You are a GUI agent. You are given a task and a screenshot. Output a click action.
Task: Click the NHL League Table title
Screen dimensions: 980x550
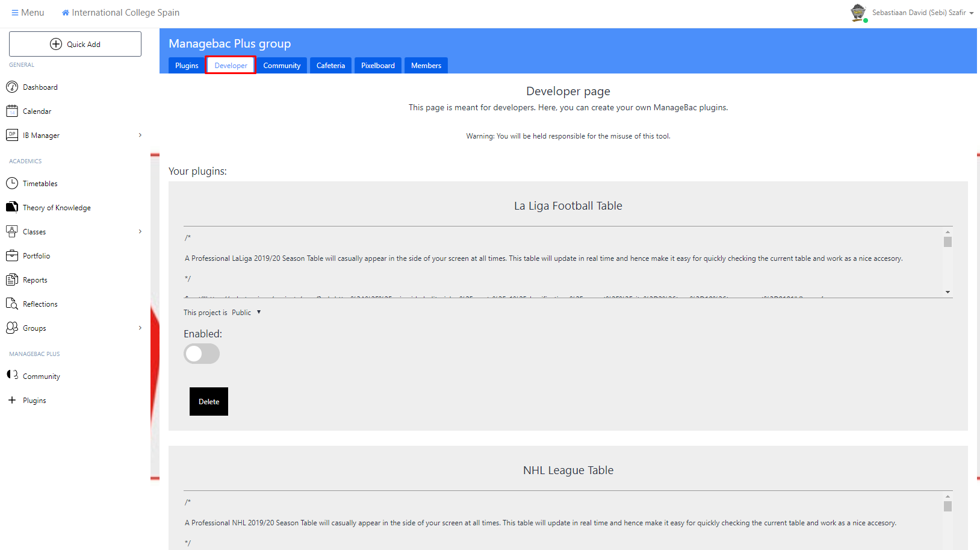[568, 470]
